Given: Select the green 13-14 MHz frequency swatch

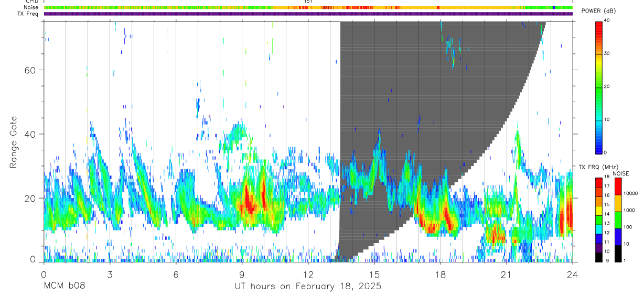Looking at the screenshot, I should (x=599, y=219).
